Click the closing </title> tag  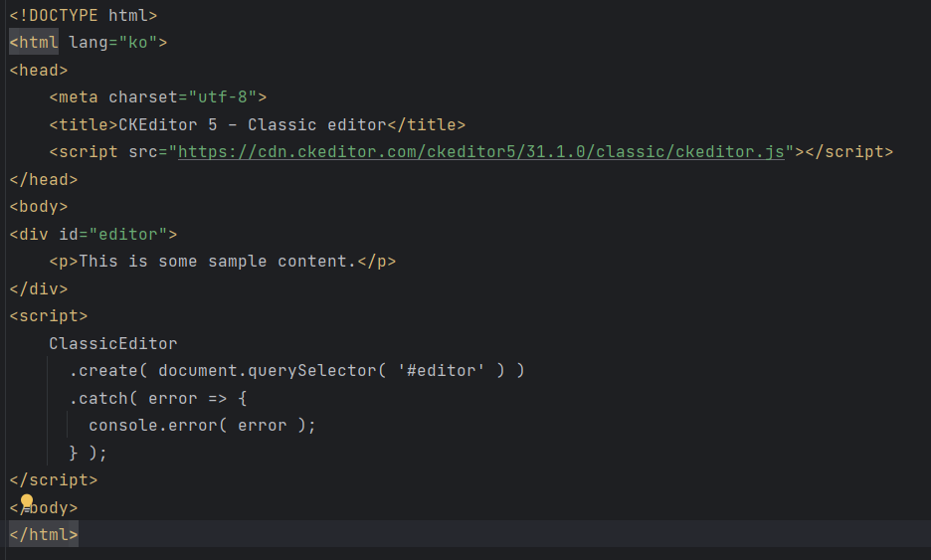427,124
